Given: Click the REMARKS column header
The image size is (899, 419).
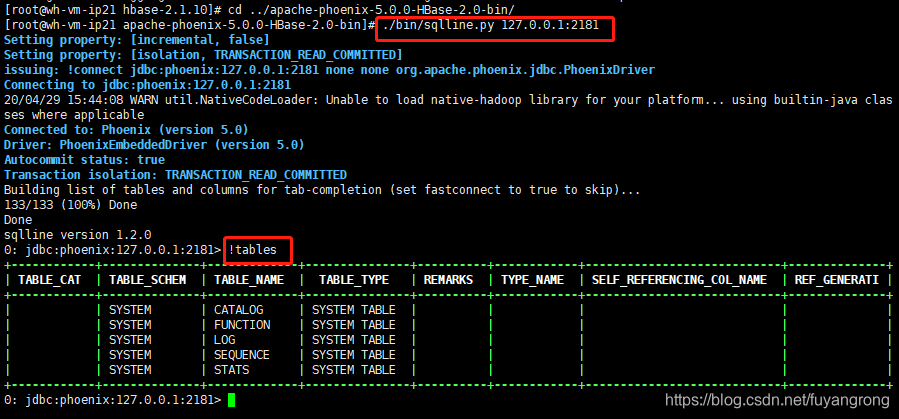Looking at the screenshot, I should [x=448, y=280].
